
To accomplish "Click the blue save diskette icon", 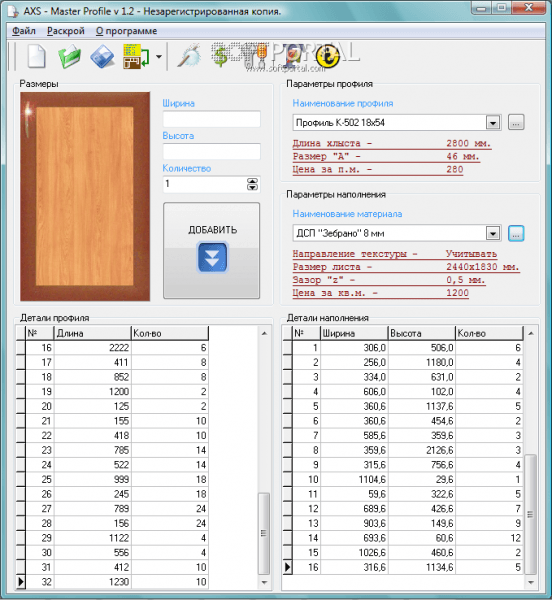I will [x=102, y=57].
